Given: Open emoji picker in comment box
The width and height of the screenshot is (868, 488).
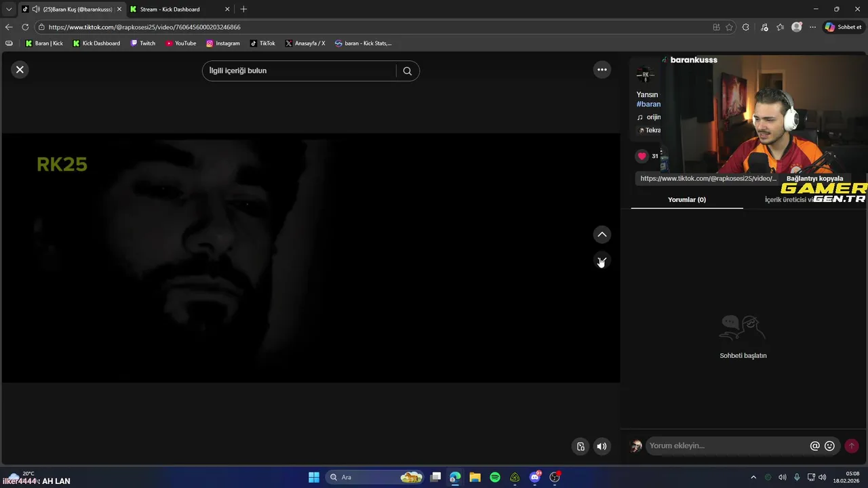Looking at the screenshot, I should tap(829, 446).
